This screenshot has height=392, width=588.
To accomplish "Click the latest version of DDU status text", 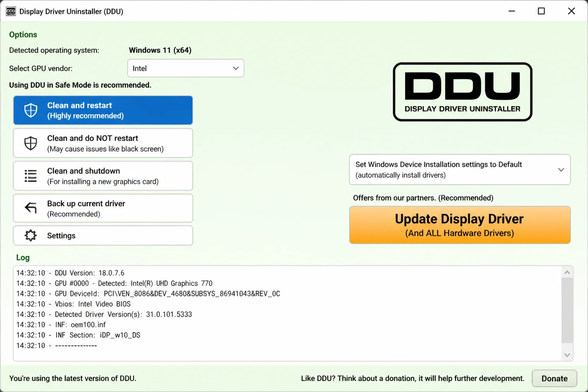I will pos(73,378).
